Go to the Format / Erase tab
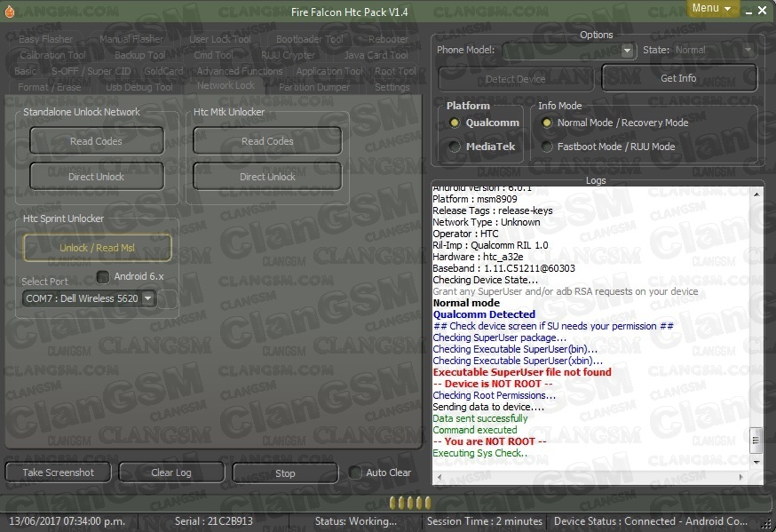This screenshot has width=776, height=532. (50, 87)
